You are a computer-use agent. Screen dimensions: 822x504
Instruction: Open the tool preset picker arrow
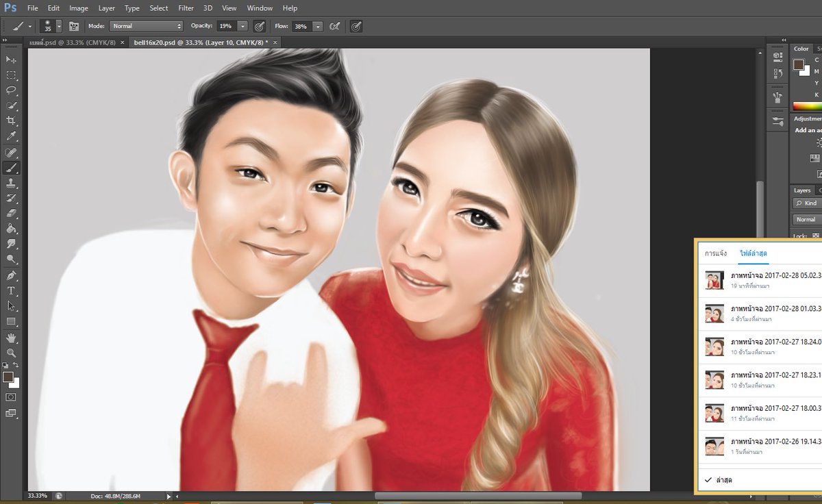coord(30,26)
